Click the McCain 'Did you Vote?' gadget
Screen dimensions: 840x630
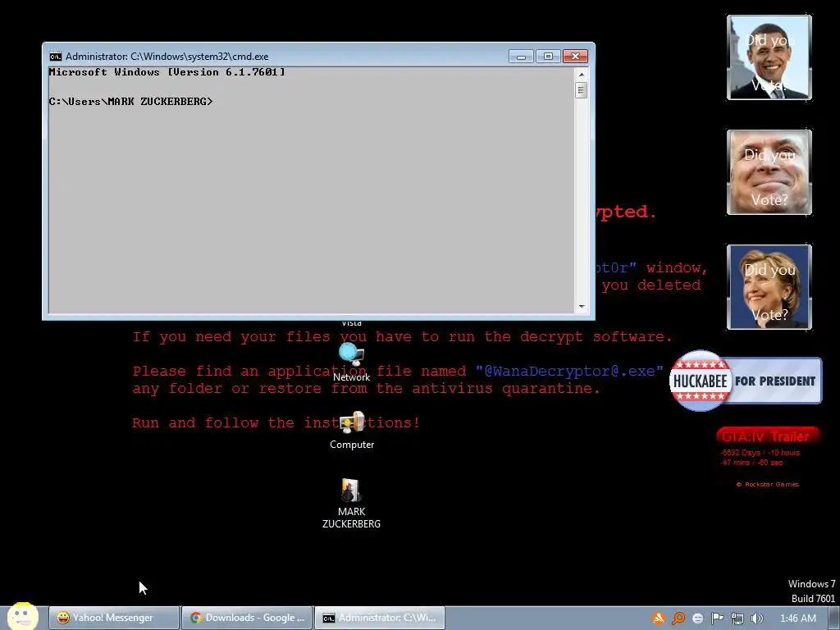769,172
